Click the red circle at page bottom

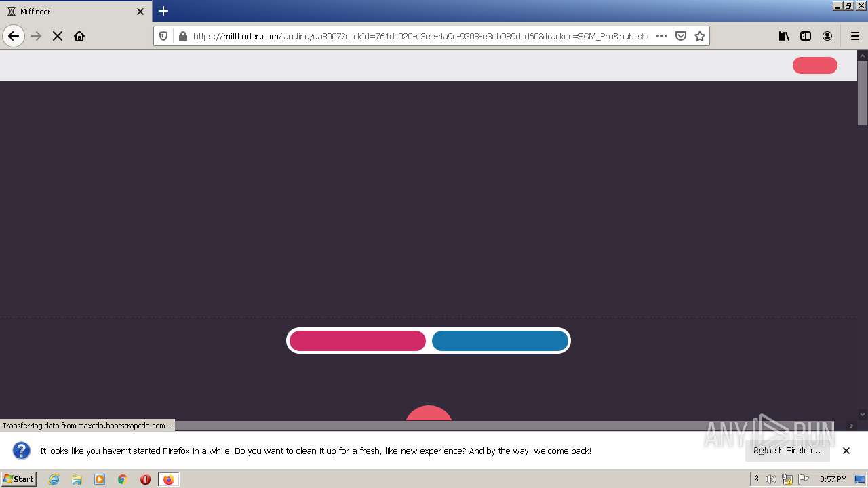click(429, 413)
